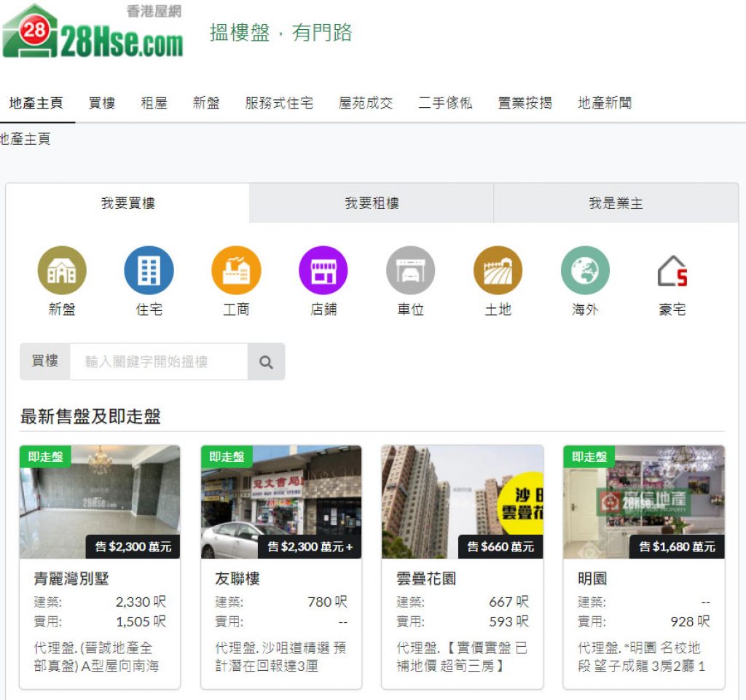The image size is (746, 700).
Task: Open the 青麗灣別墅 listing photo
Action: [100, 502]
